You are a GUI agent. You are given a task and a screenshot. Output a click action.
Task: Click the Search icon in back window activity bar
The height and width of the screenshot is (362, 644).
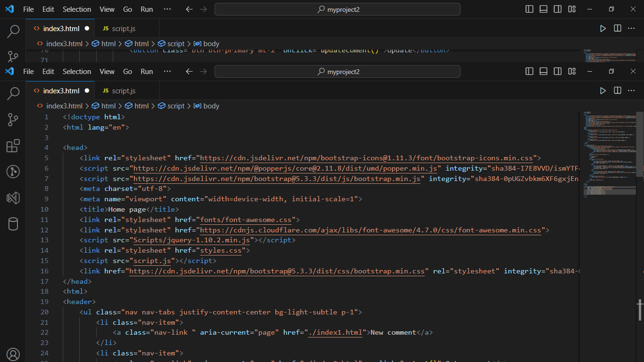pos(13,31)
